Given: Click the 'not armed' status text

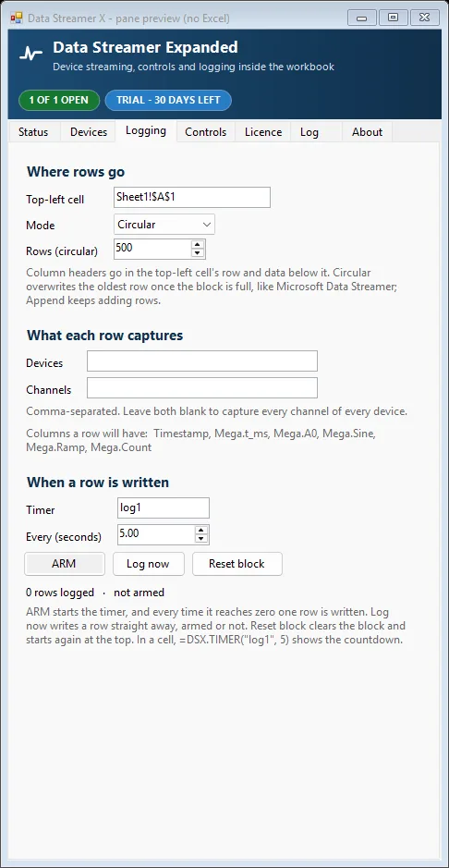Looking at the screenshot, I should [x=139, y=593].
